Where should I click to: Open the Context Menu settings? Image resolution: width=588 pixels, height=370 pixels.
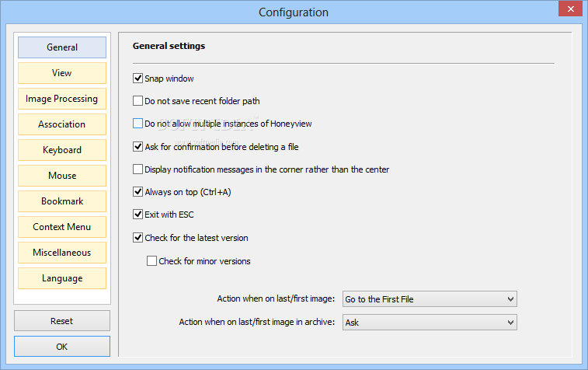coord(62,227)
